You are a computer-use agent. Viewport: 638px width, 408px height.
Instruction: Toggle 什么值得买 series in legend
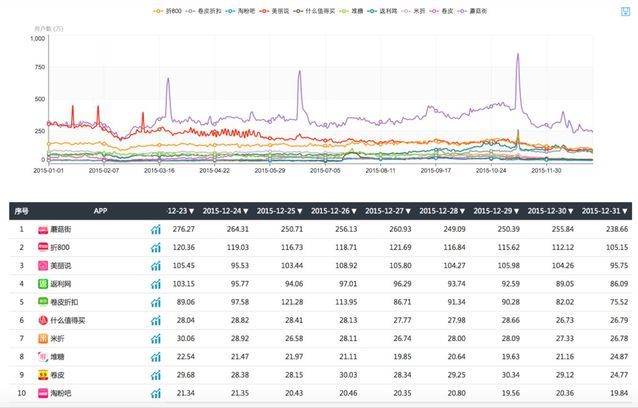pyautogui.click(x=314, y=11)
